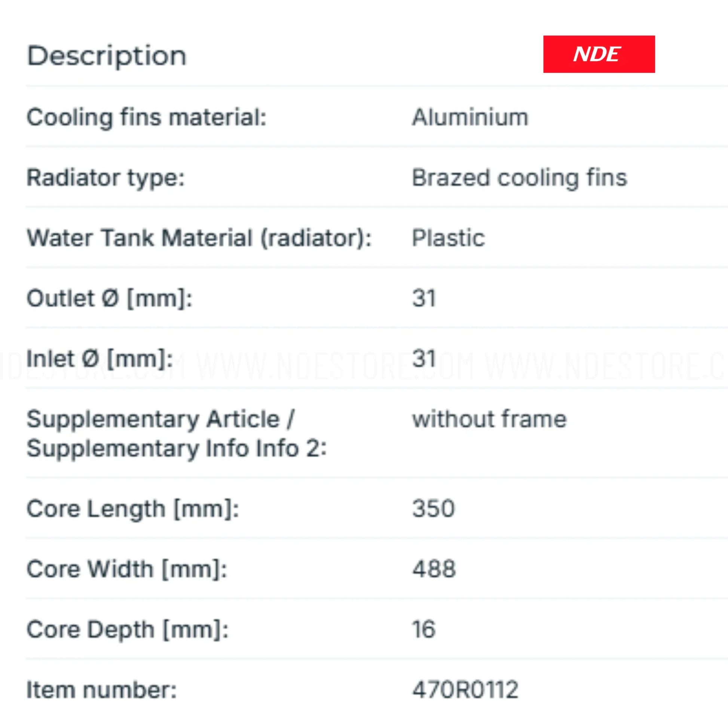Screen dimensions: 728x728
Task: Select the core length value 350
Action: (x=434, y=509)
